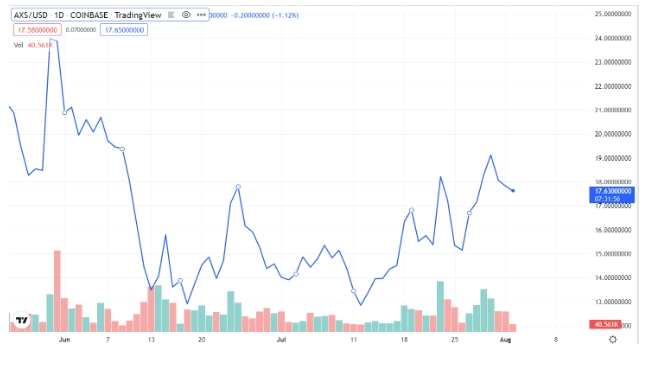The height and width of the screenshot is (365, 645).
Task: Click the 15.00000000 price axis label
Action: tap(613, 254)
